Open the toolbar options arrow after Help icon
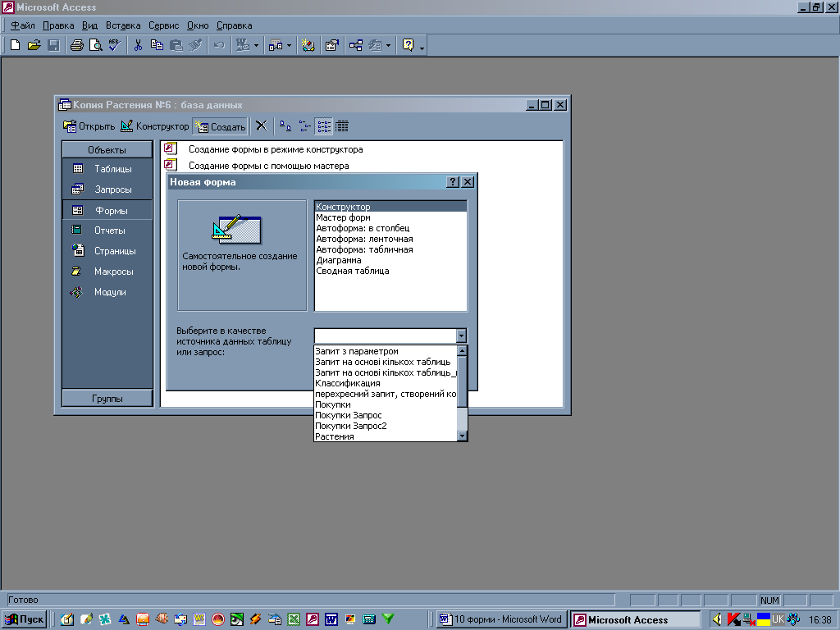 pyautogui.click(x=422, y=47)
